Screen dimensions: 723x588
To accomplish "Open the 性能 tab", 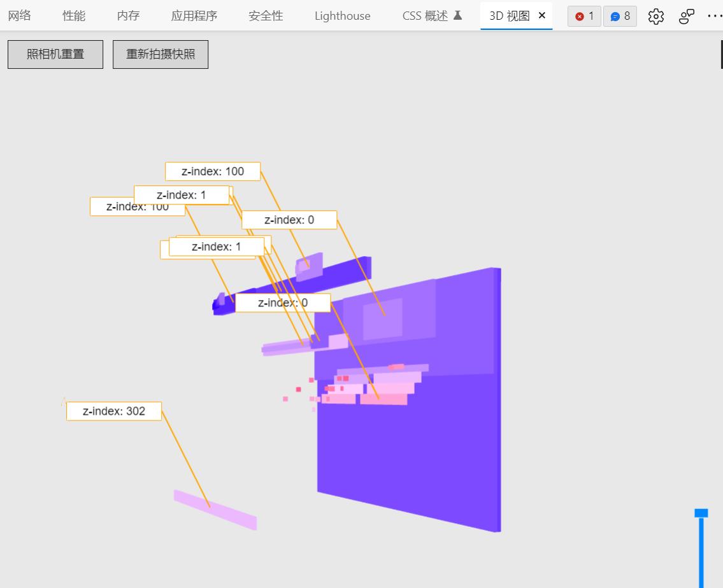I will 74,16.
